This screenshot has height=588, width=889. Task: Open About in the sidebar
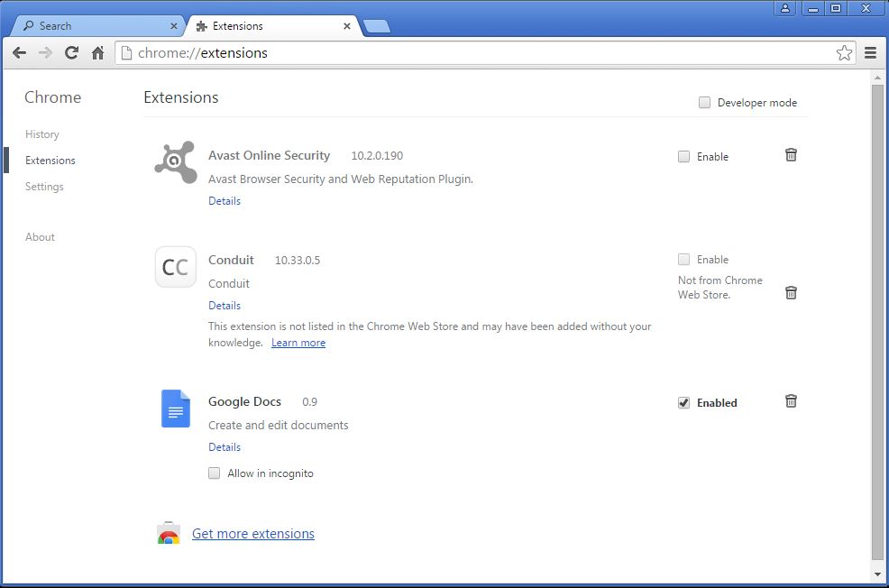pyautogui.click(x=40, y=237)
